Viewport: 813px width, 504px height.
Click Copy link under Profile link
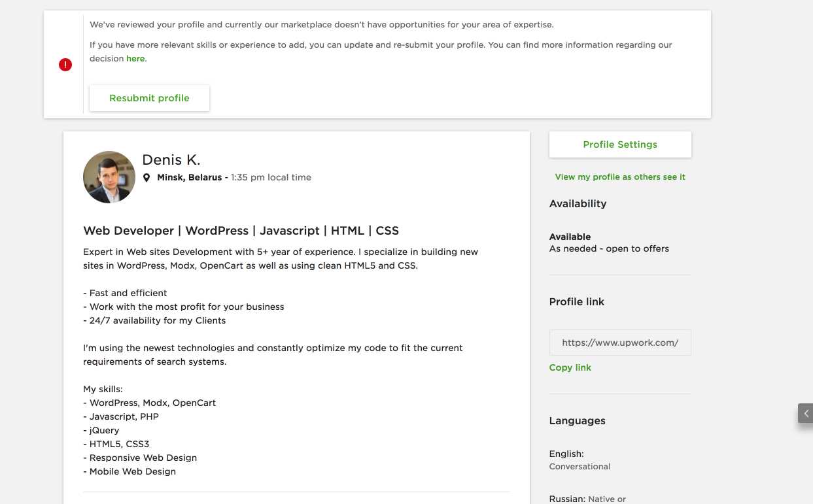(x=570, y=367)
